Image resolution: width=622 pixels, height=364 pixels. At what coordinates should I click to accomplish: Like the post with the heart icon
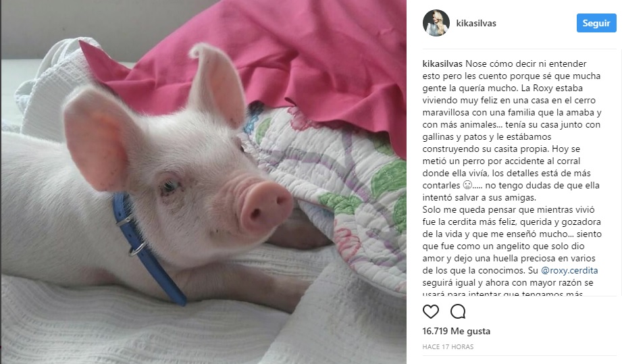click(431, 311)
